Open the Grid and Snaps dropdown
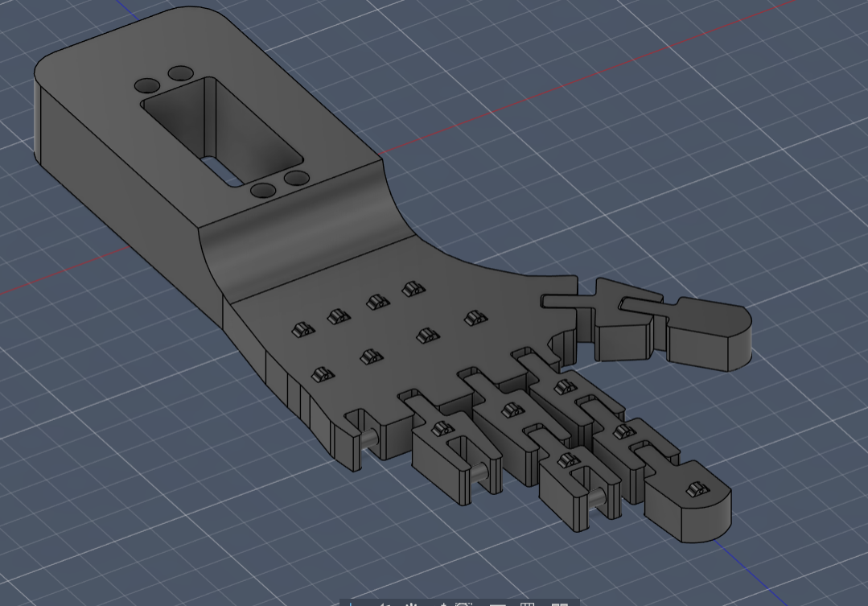This screenshot has height=606, width=868. (x=527, y=604)
